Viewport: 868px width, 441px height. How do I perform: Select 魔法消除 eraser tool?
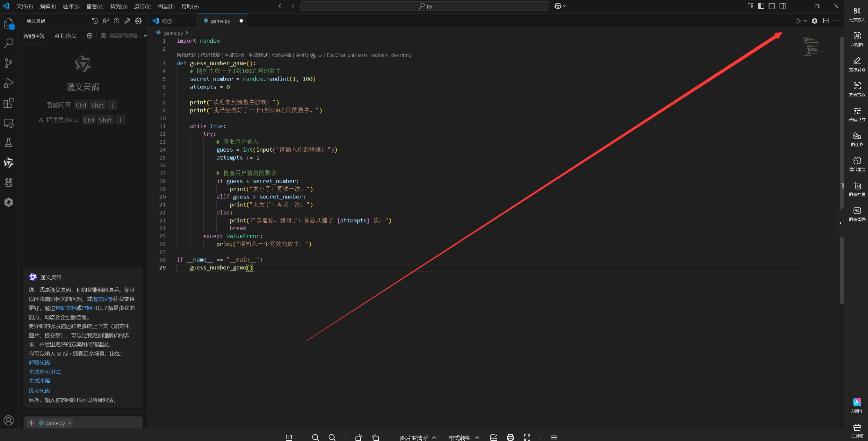[857, 64]
